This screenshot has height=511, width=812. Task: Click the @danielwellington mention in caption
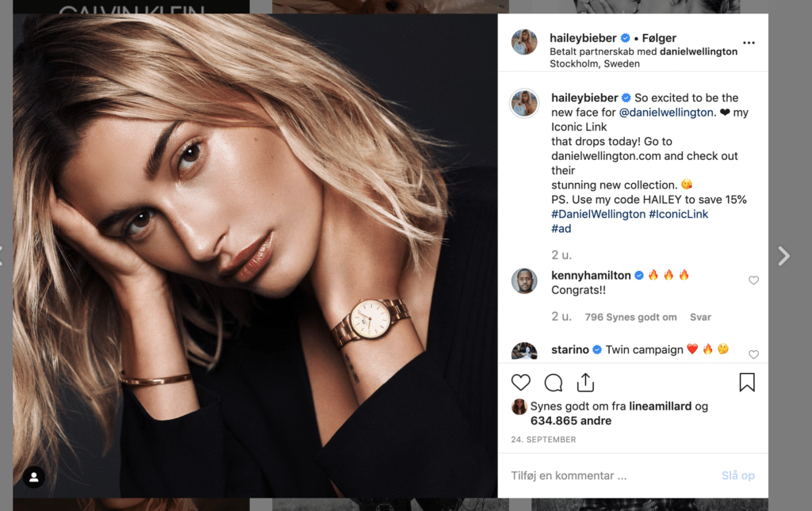coord(666,112)
